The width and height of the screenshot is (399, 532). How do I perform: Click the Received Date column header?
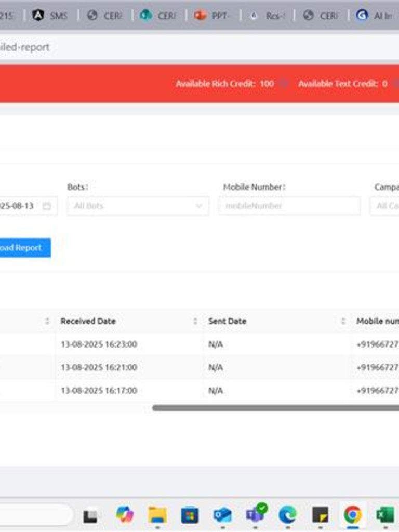click(88, 321)
